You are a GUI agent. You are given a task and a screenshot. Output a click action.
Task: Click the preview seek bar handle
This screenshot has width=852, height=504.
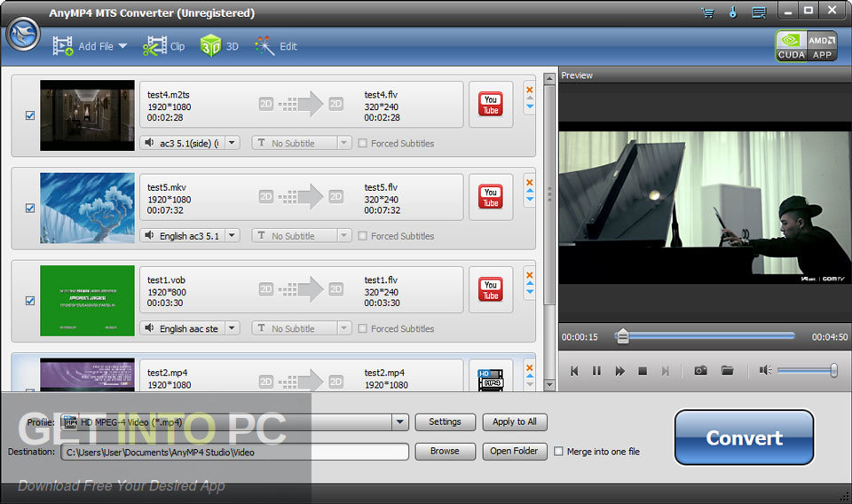[623, 336]
